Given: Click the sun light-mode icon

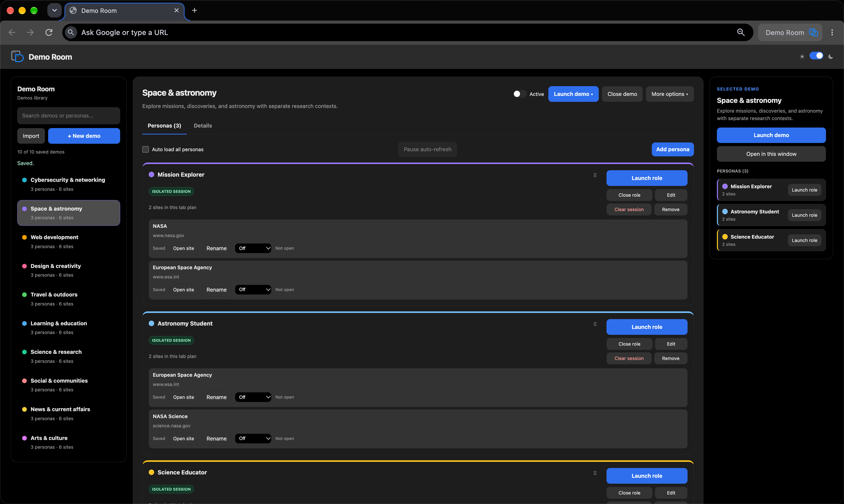Looking at the screenshot, I should (802, 56).
